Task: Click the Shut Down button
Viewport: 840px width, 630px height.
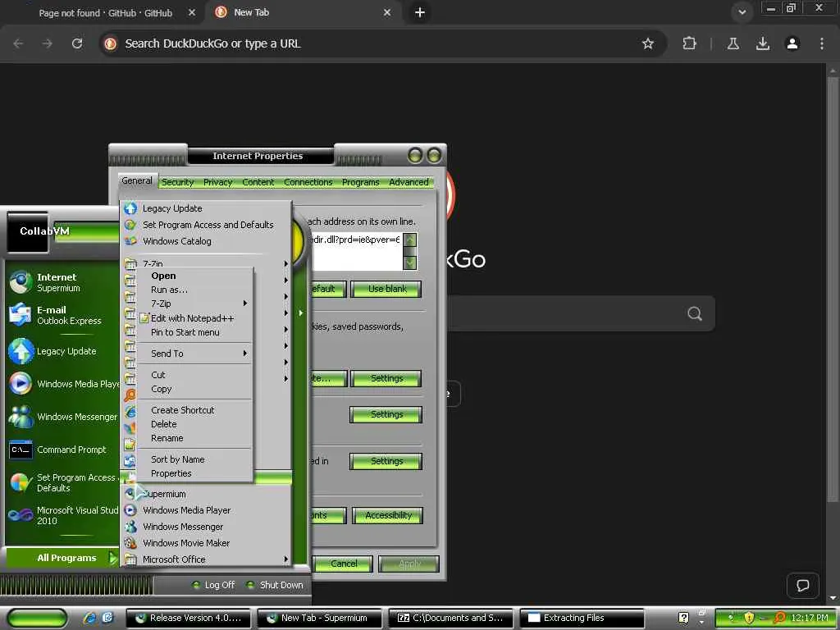Action: (x=274, y=585)
